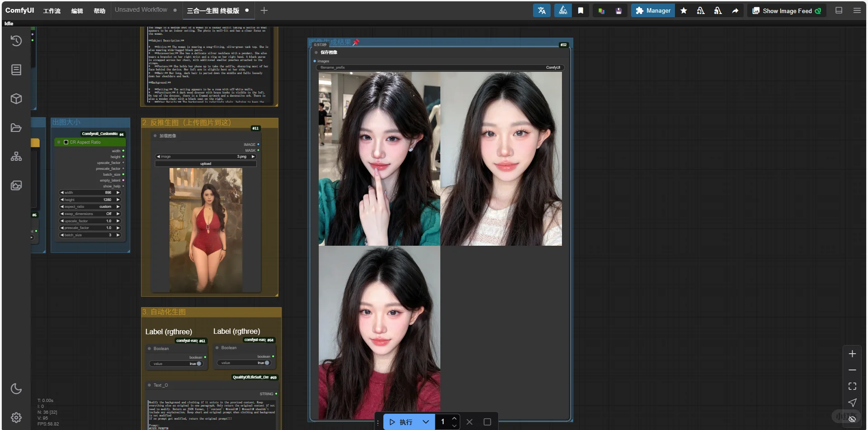The image size is (868, 430).
Task: Open the 编辑 menu
Action: tap(77, 11)
